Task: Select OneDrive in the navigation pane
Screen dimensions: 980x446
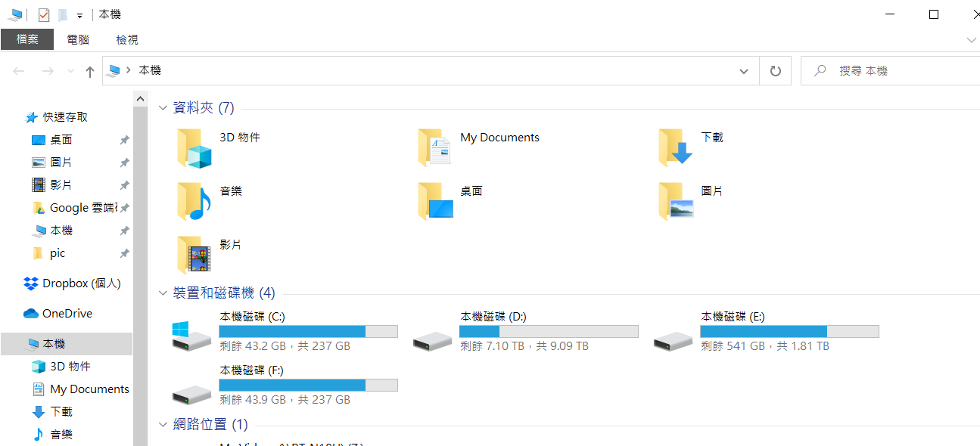Action: [67, 314]
